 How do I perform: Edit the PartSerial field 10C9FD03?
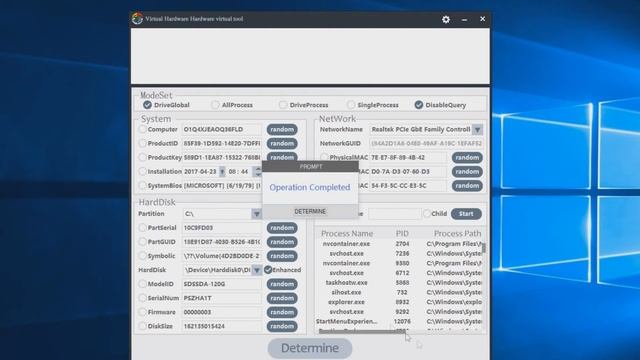222,228
